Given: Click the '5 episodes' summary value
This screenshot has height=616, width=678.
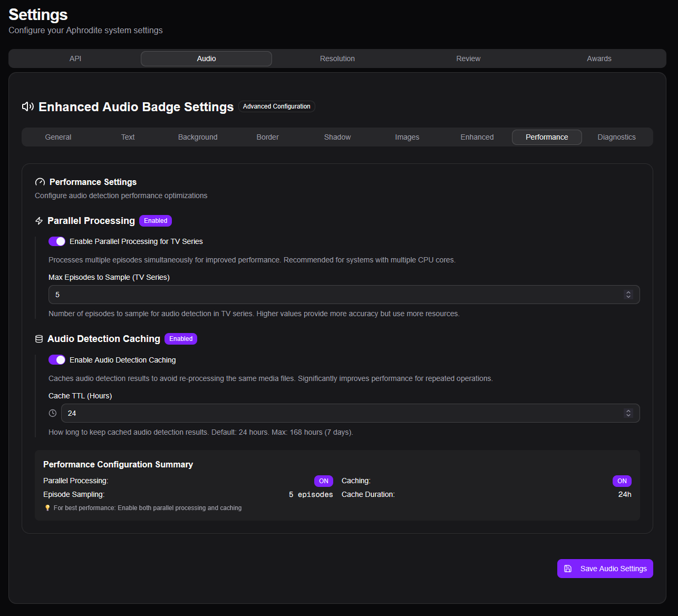Looking at the screenshot, I should coord(311,495).
